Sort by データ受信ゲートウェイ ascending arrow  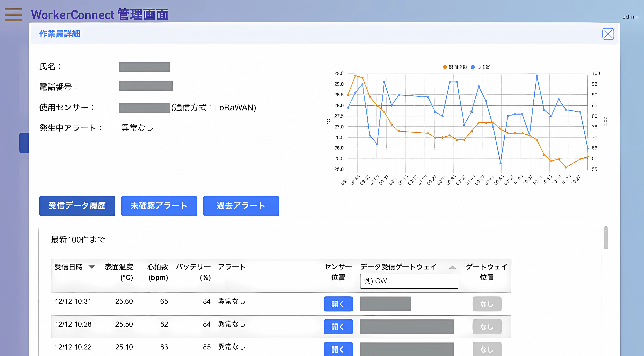coord(452,267)
